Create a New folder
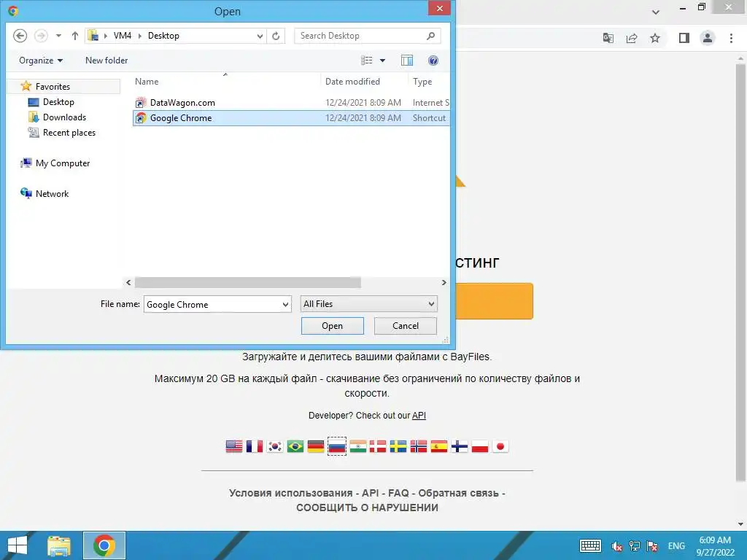Image resolution: width=747 pixels, height=560 pixels. pos(107,61)
